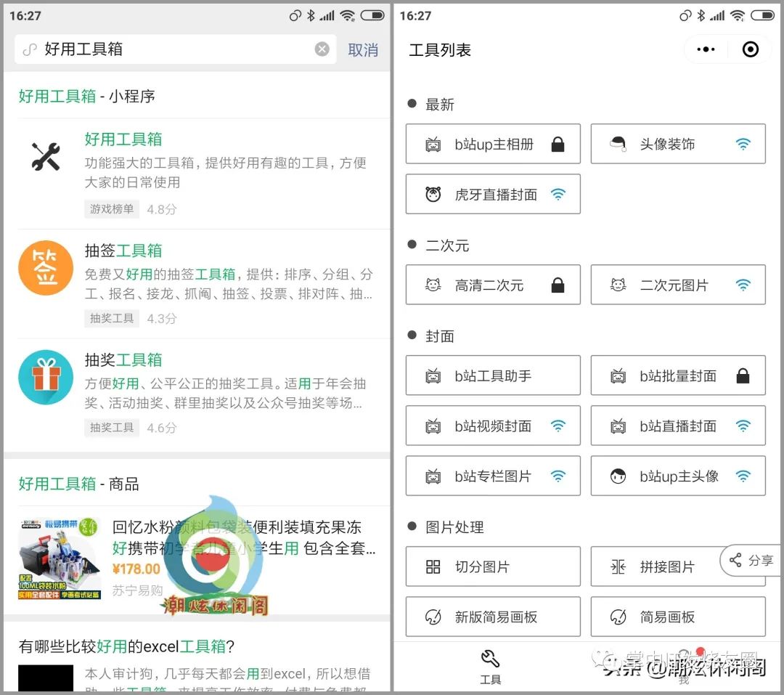
Task: Click the 最新 section heading
Action: pyautogui.click(x=439, y=104)
